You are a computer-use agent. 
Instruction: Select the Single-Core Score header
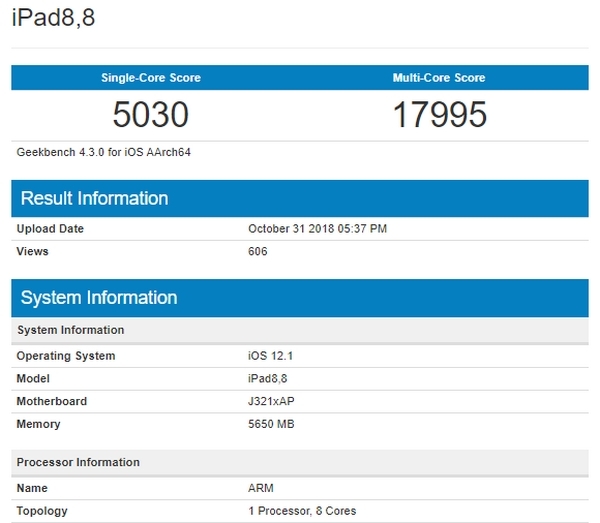pos(150,77)
